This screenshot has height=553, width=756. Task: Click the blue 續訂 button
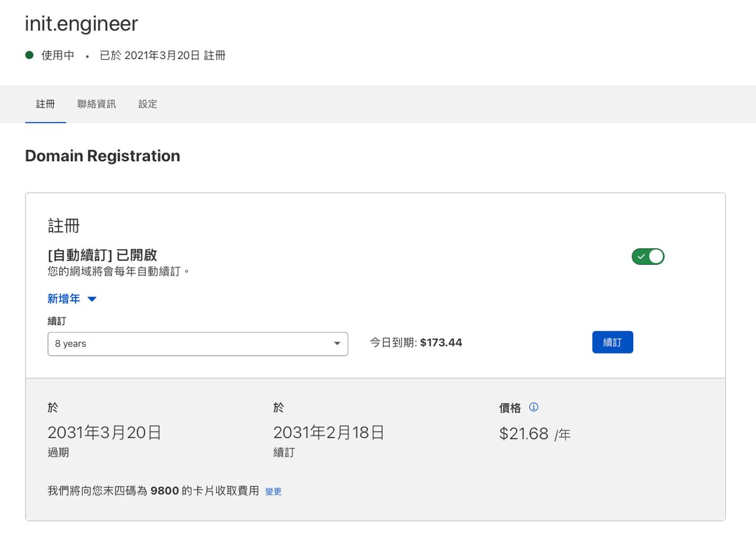(x=612, y=342)
